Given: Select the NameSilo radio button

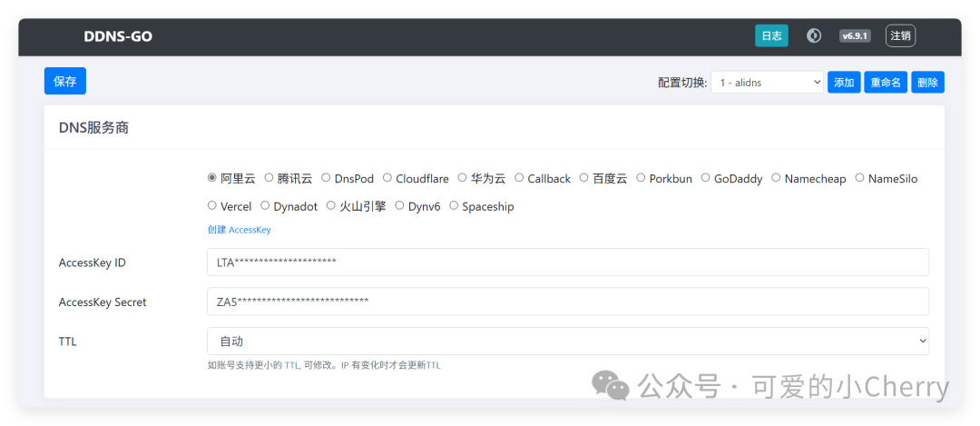Looking at the screenshot, I should [859, 178].
